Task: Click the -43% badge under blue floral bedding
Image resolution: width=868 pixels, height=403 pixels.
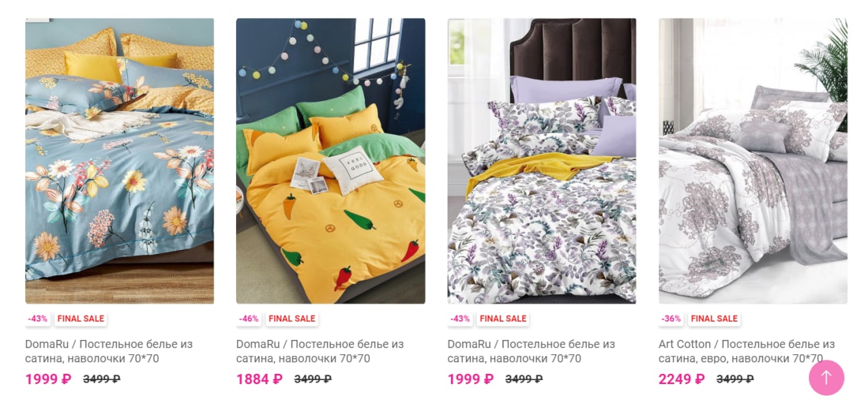Action: 38,318
